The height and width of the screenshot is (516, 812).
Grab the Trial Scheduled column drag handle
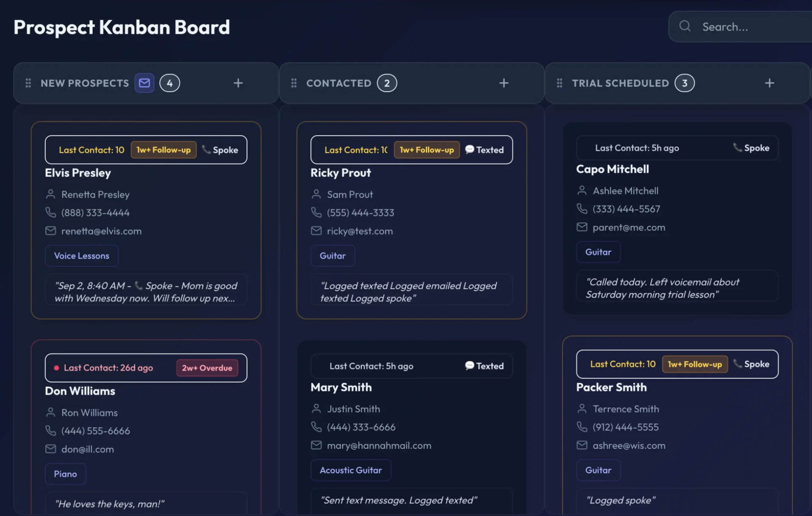[560, 83]
